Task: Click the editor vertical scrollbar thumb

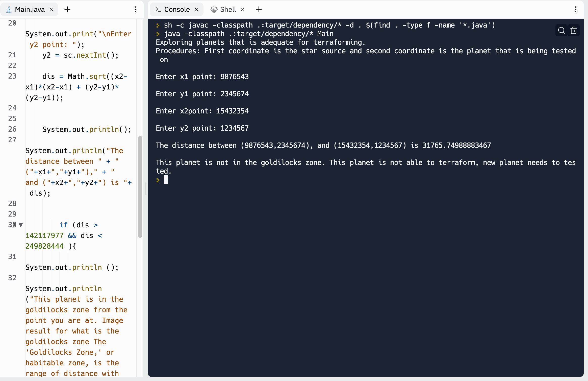Action: [140, 187]
